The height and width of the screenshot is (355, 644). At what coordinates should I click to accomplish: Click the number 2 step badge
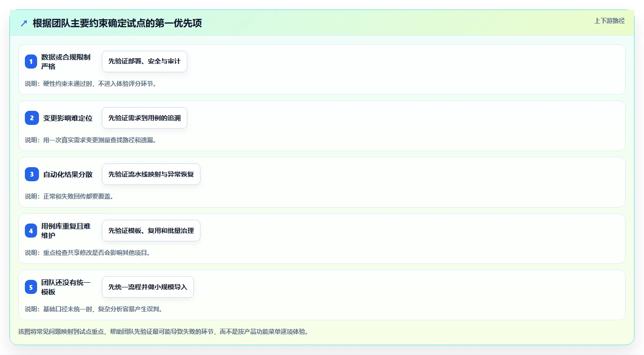point(31,118)
